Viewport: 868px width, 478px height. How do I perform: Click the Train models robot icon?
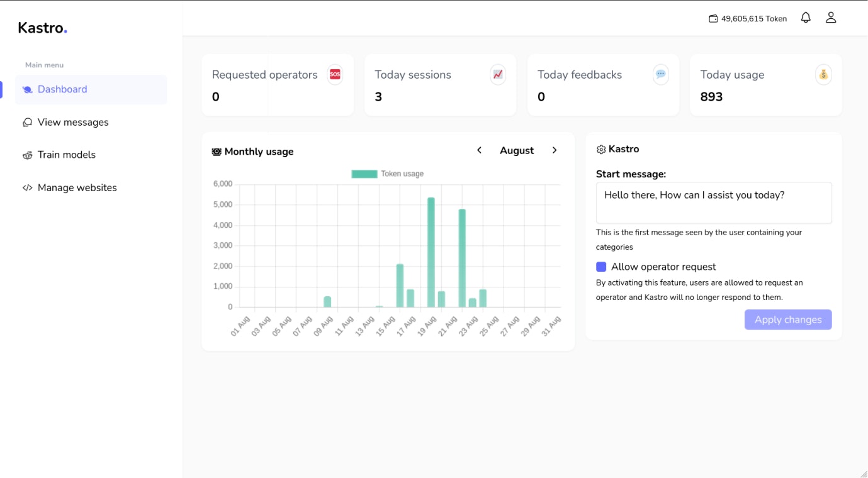[x=27, y=155]
